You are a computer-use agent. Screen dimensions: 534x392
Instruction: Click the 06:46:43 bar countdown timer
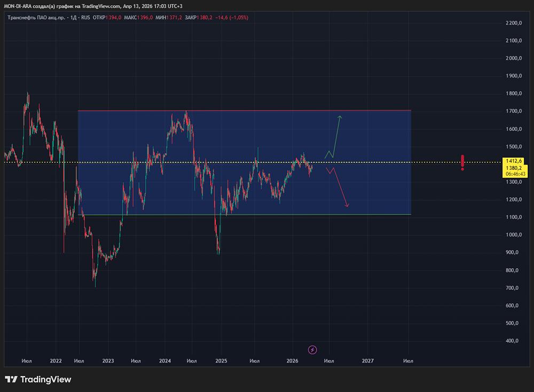click(515, 174)
